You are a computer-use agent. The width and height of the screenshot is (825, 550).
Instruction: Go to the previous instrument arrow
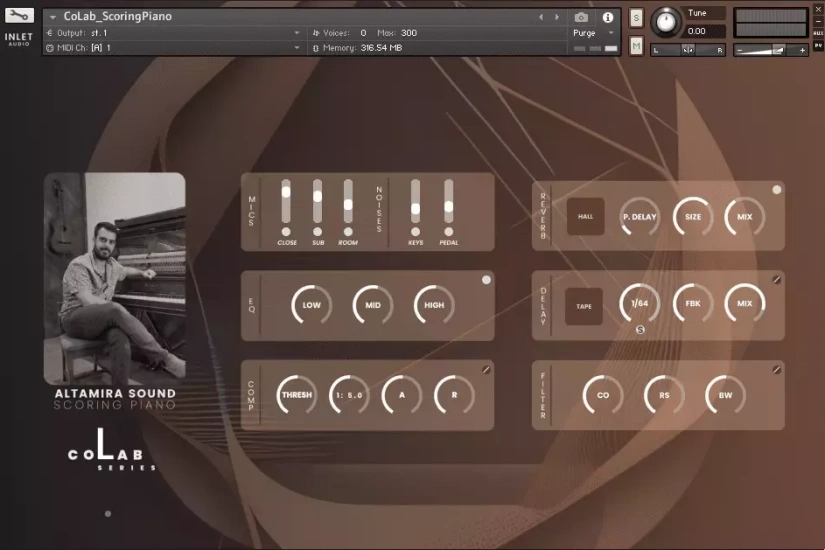point(541,17)
